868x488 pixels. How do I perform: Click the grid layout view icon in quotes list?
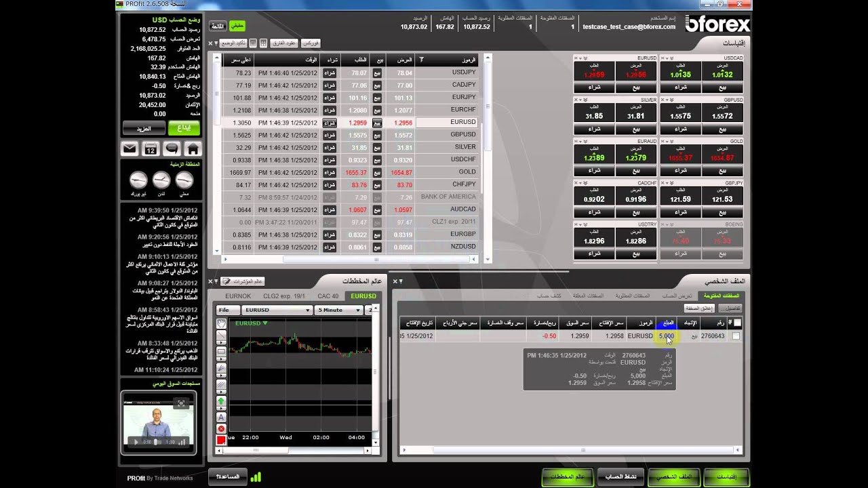(263, 43)
